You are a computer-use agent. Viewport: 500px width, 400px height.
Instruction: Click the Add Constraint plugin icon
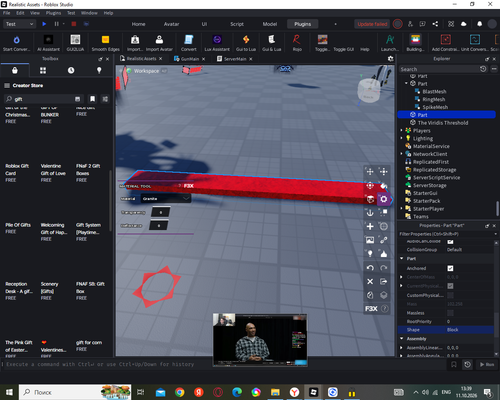point(446,40)
